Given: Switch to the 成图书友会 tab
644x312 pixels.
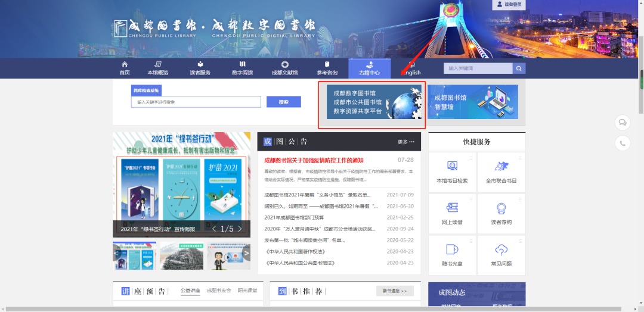Looking at the screenshot, I should (219, 291).
